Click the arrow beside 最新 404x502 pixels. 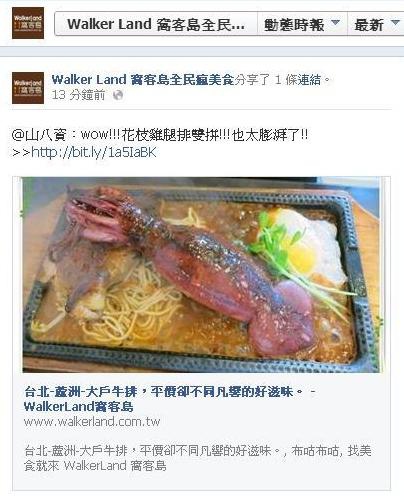point(395,23)
